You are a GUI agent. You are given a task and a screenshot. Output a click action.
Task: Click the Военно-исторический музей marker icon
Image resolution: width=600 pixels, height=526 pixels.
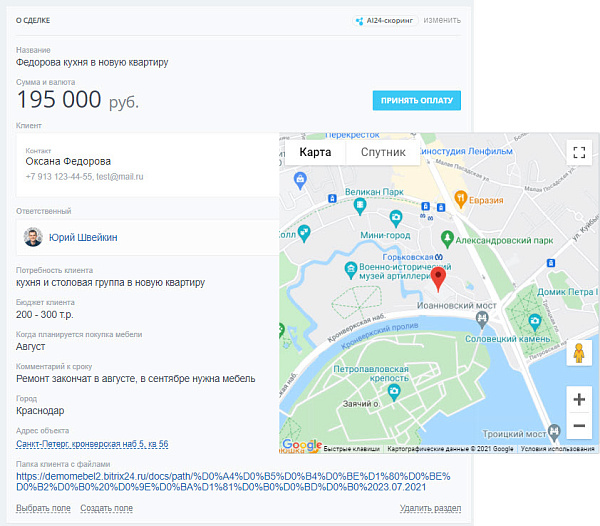pos(350,270)
